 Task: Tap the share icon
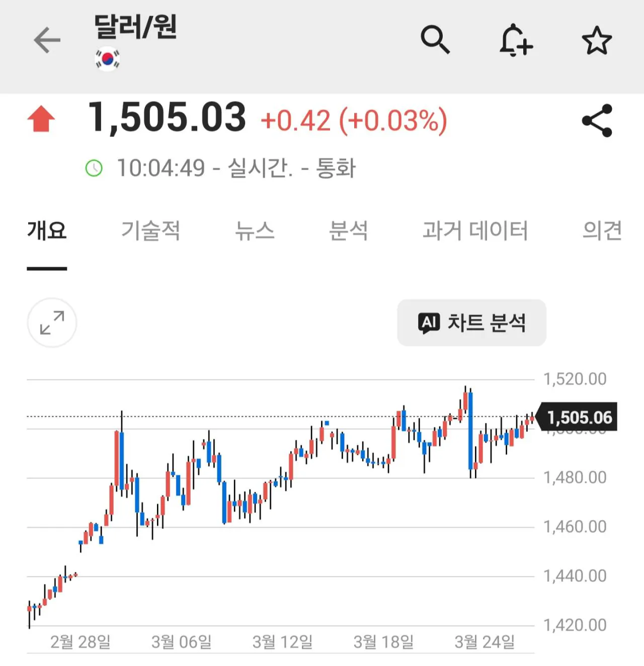tap(597, 121)
